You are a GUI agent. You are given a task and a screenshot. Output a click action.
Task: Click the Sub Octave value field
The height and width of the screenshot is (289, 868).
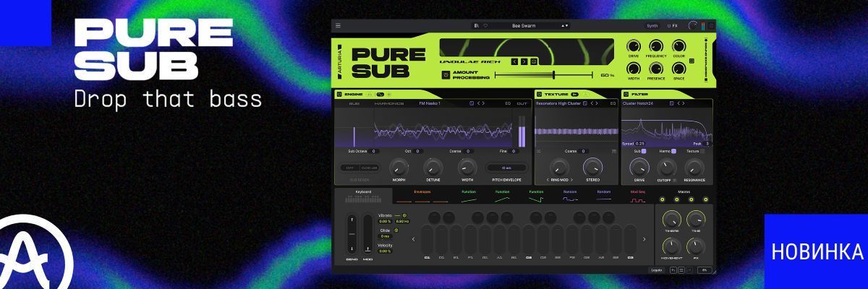coord(375,151)
